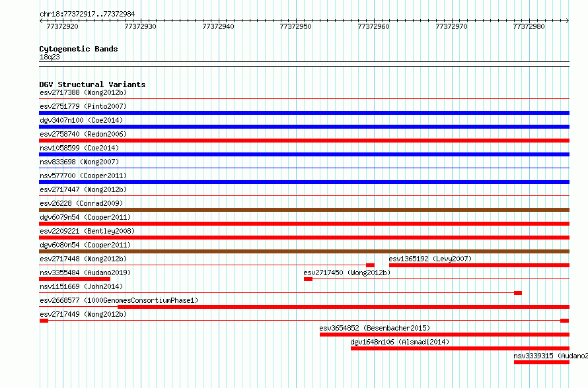Click the DGV Structural Variants track title

[x=92, y=84]
